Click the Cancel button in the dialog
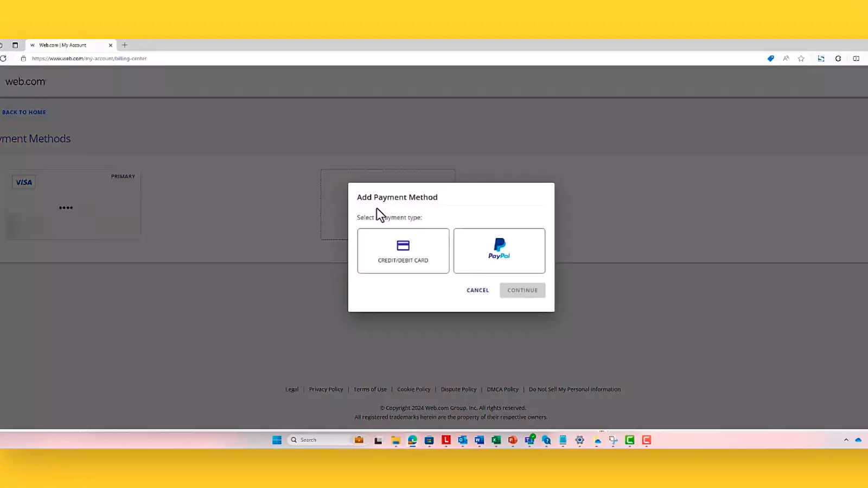Image resolution: width=868 pixels, height=488 pixels. (477, 290)
